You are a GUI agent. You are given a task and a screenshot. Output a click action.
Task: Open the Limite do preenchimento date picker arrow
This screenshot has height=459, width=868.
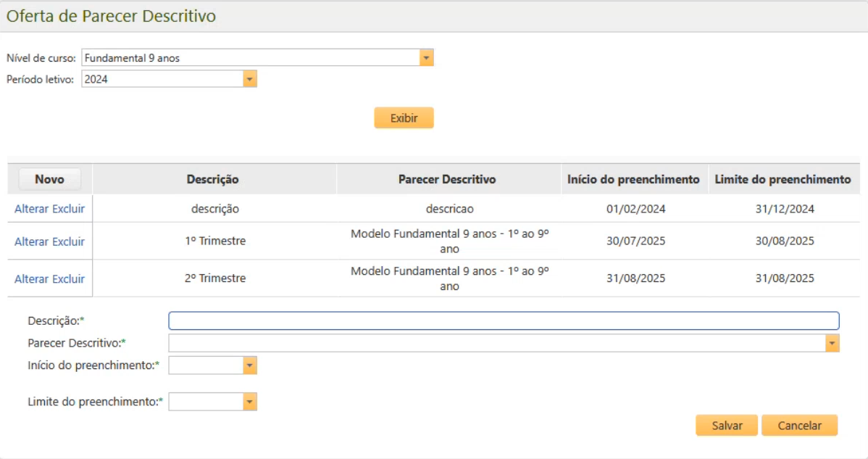coord(249,402)
